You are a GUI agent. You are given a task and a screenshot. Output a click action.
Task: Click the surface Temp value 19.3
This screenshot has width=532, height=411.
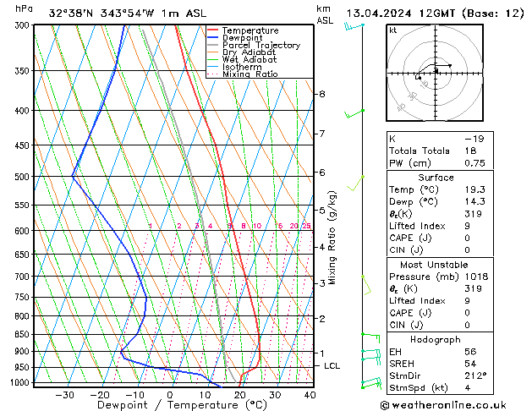coord(475,189)
